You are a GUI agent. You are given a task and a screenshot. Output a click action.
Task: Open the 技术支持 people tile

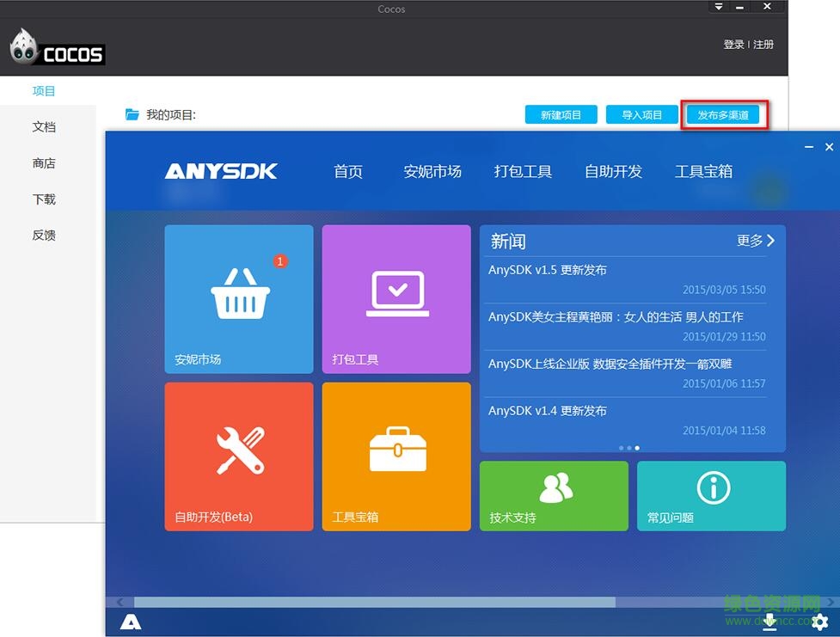[554, 495]
